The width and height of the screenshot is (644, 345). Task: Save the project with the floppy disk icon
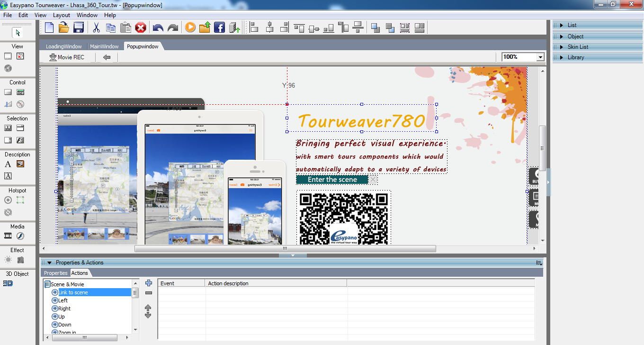78,27
